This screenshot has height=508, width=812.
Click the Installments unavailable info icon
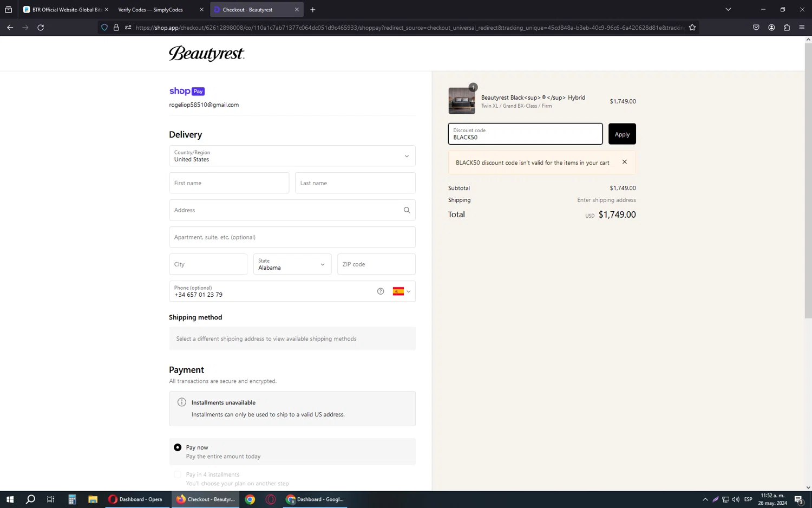point(182,402)
